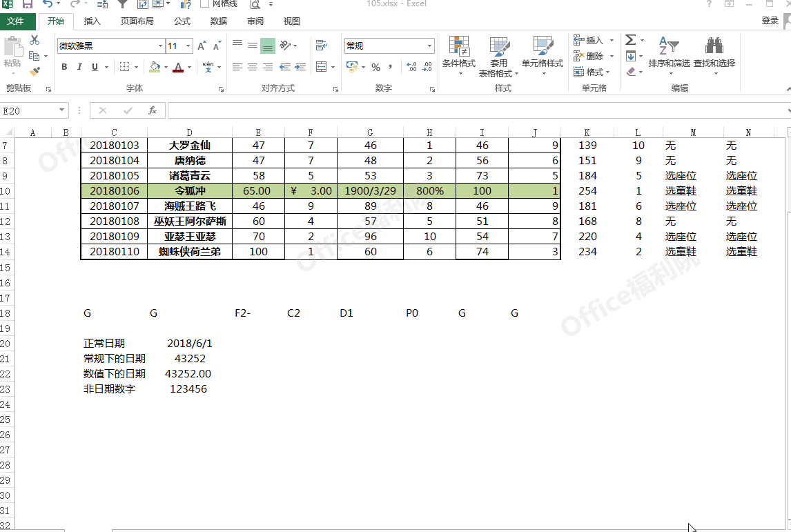Click the filter funnel icon in quick access toolbar
This screenshot has width=791, height=532.
[123, 4]
